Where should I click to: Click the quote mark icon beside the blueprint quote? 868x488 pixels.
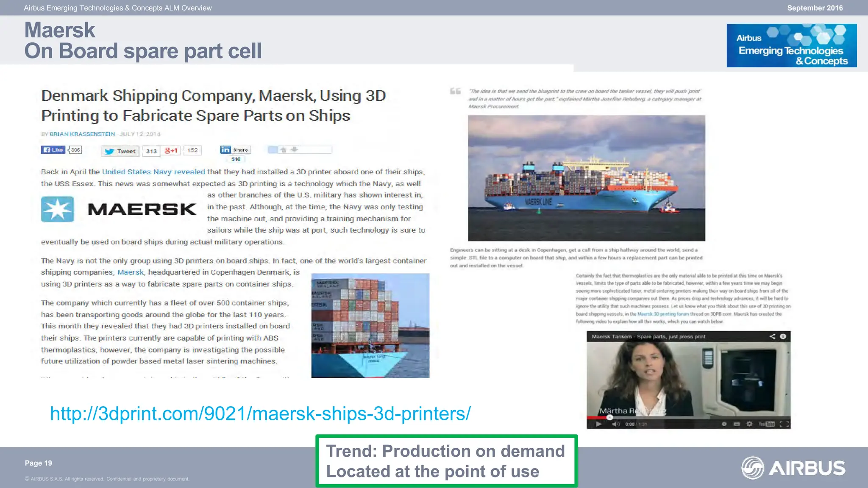pyautogui.click(x=455, y=91)
